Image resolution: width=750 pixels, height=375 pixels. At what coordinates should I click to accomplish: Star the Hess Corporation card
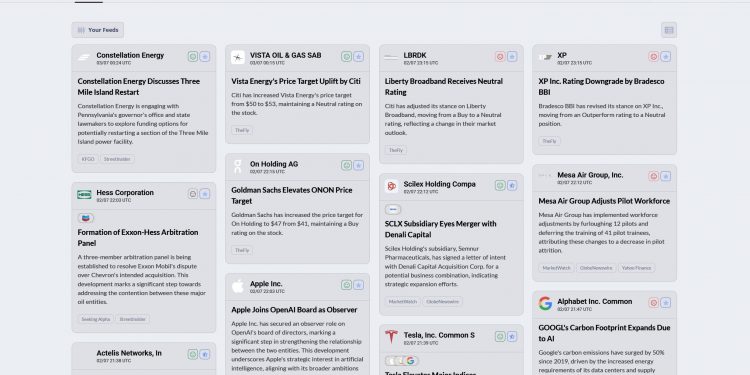point(205,194)
